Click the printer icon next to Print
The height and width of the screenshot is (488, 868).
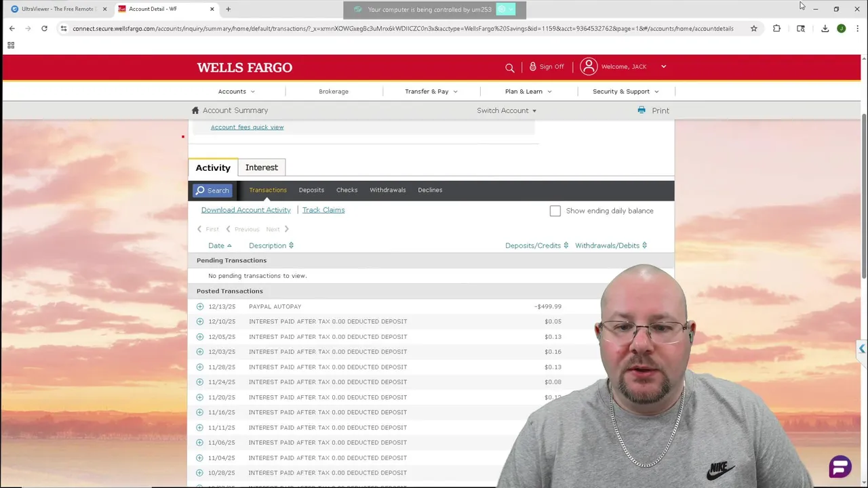[x=642, y=110]
